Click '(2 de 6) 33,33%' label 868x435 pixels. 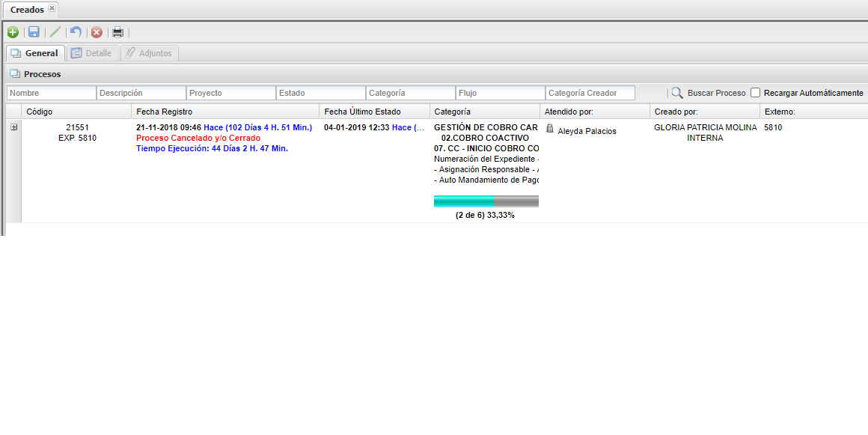(485, 215)
